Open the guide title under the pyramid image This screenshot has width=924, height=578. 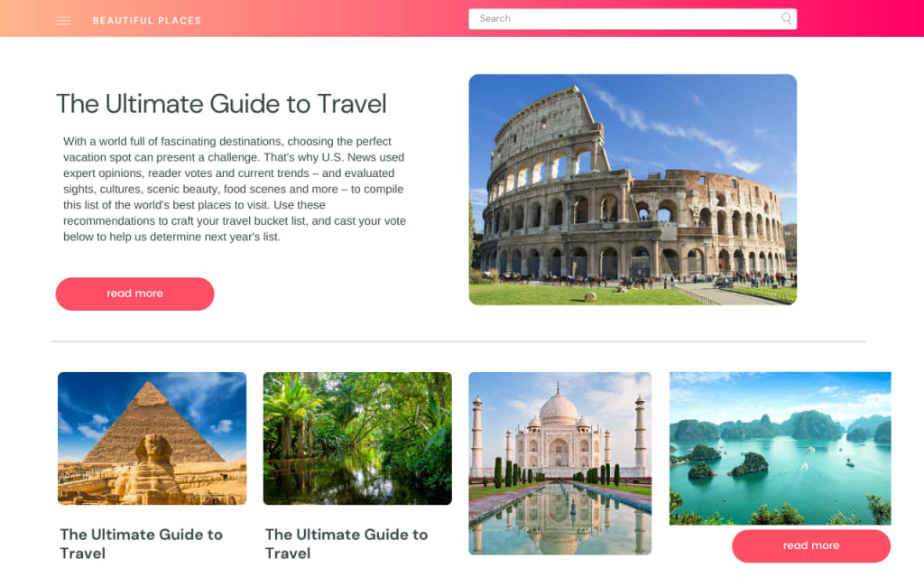tap(142, 544)
